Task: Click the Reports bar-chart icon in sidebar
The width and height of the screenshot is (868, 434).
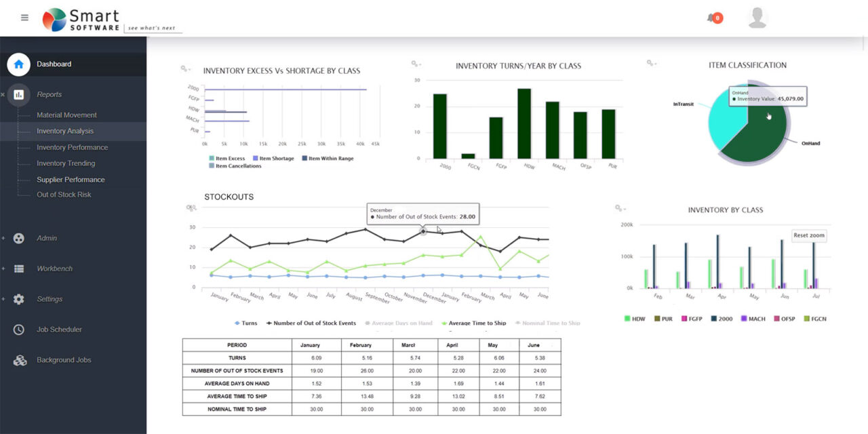Action: pos(19,95)
